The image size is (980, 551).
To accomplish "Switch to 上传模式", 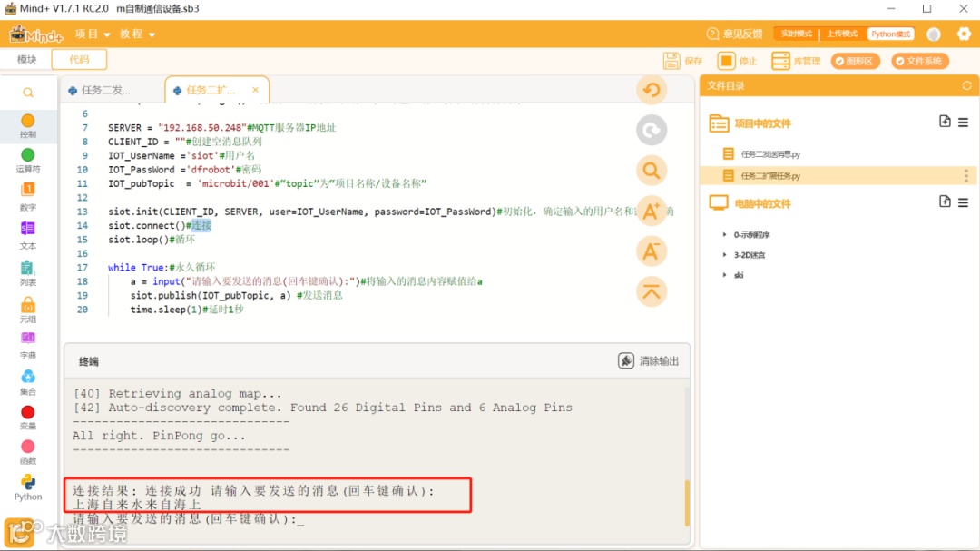I will [842, 34].
